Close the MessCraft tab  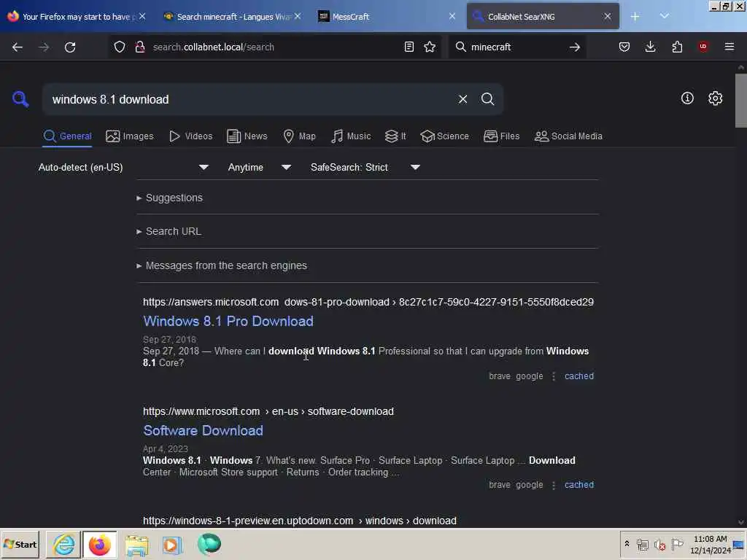click(452, 17)
